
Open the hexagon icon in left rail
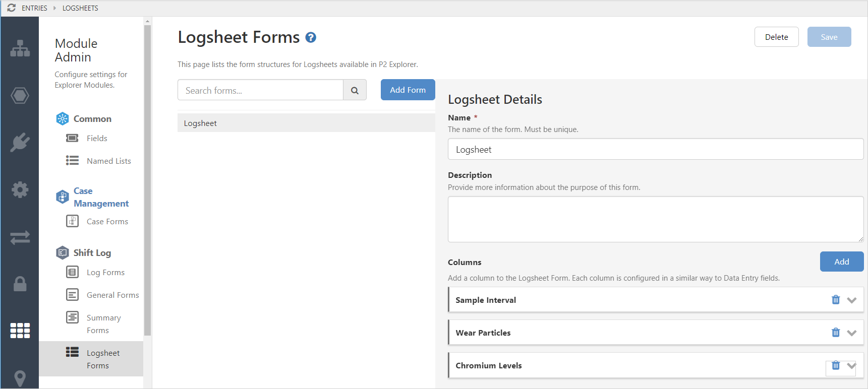pyautogui.click(x=20, y=95)
